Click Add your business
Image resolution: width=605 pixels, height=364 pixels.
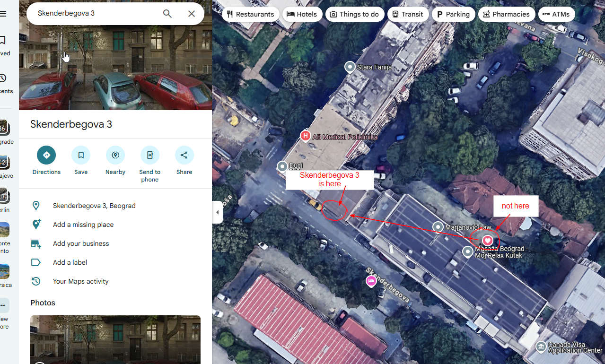81,243
